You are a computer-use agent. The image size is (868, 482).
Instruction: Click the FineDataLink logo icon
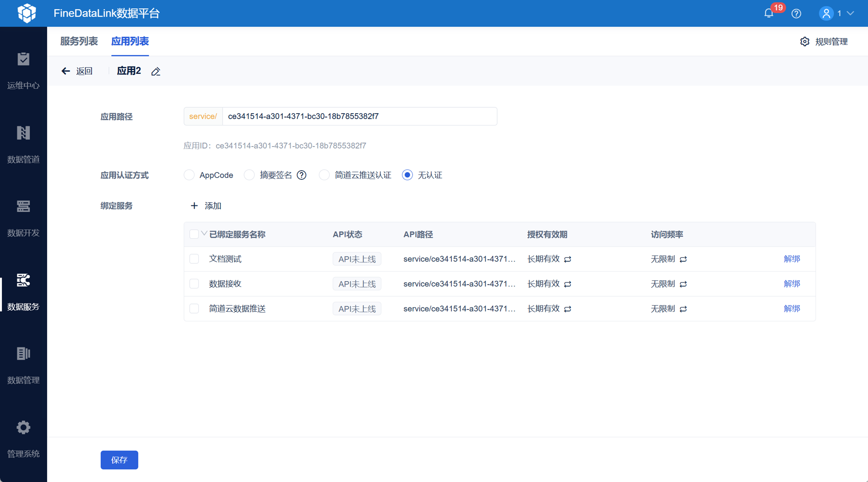[26, 13]
